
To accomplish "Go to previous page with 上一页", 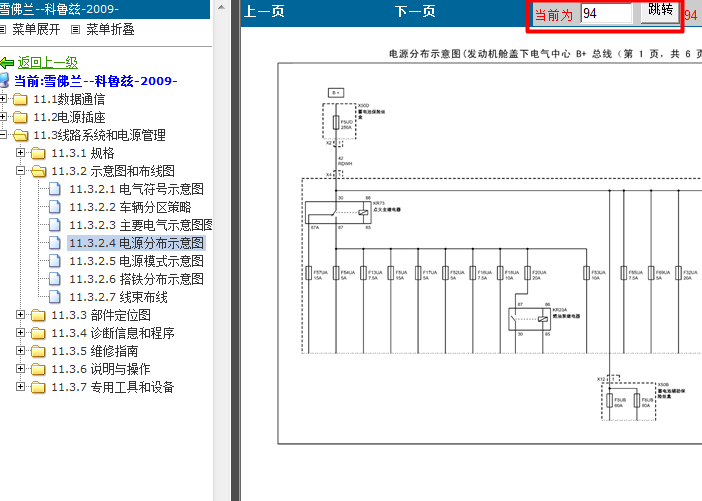I will pos(264,11).
